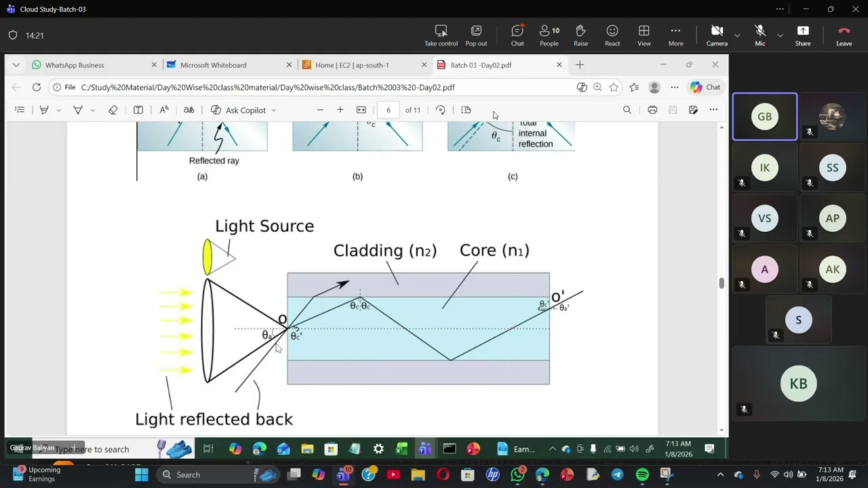Switch to WhatsApp Business tab
The height and width of the screenshot is (488, 868).
coord(95,65)
